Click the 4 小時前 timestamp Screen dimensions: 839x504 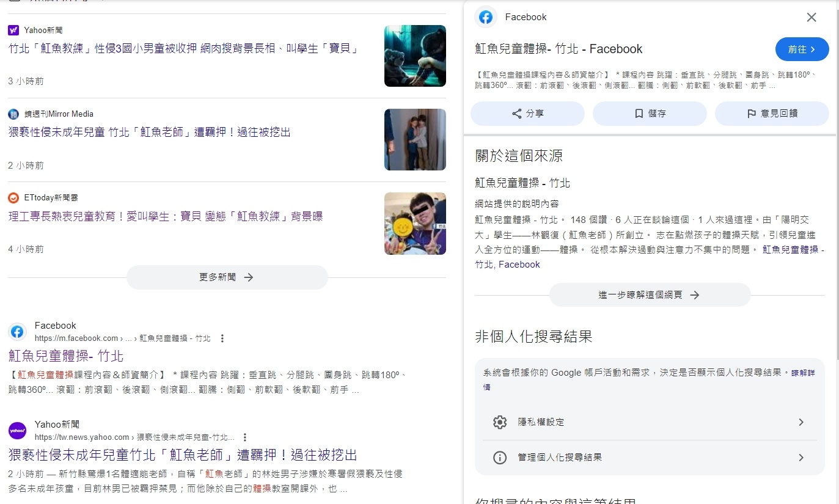coord(26,249)
